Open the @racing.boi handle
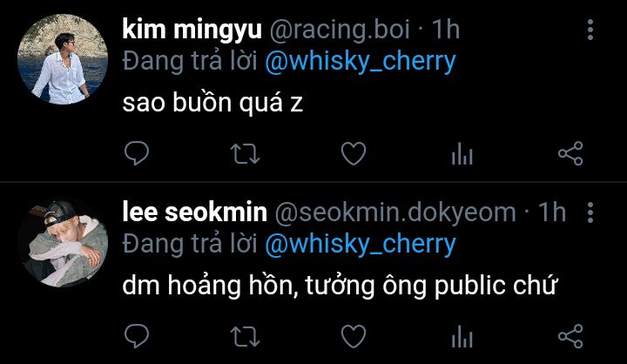This screenshot has height=364, width=627. coord(340,30)
